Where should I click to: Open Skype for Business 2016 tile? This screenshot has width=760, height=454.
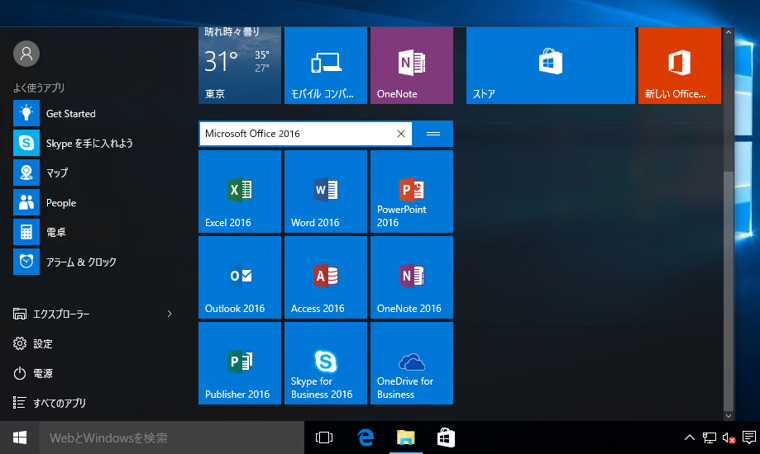point(326,363)
